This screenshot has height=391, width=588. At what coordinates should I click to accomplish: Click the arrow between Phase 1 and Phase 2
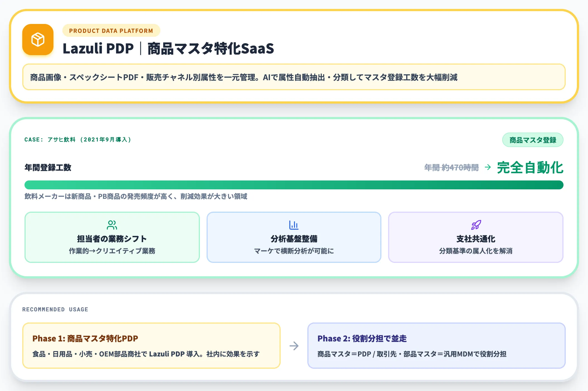[x=294, y=346]
